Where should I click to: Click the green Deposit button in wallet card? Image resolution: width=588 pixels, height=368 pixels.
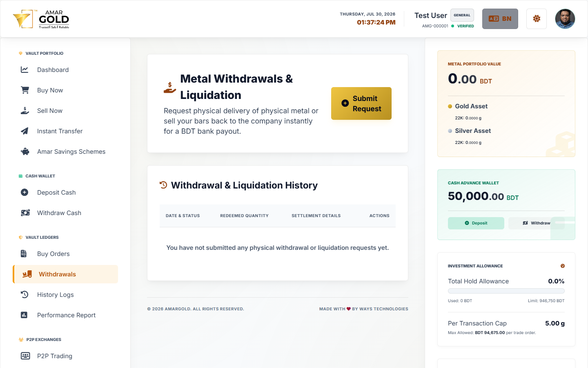(x=476, y=223)
